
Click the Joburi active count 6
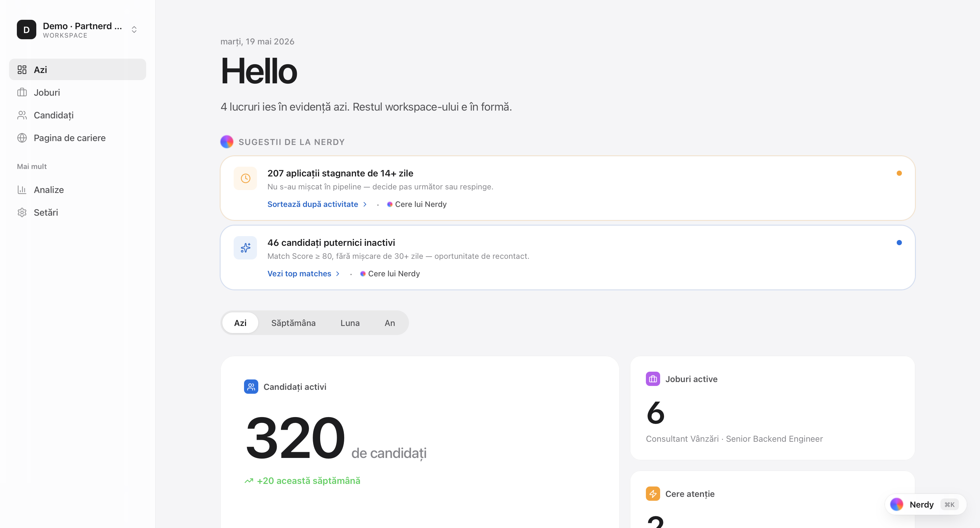click(x=656, y=413)
